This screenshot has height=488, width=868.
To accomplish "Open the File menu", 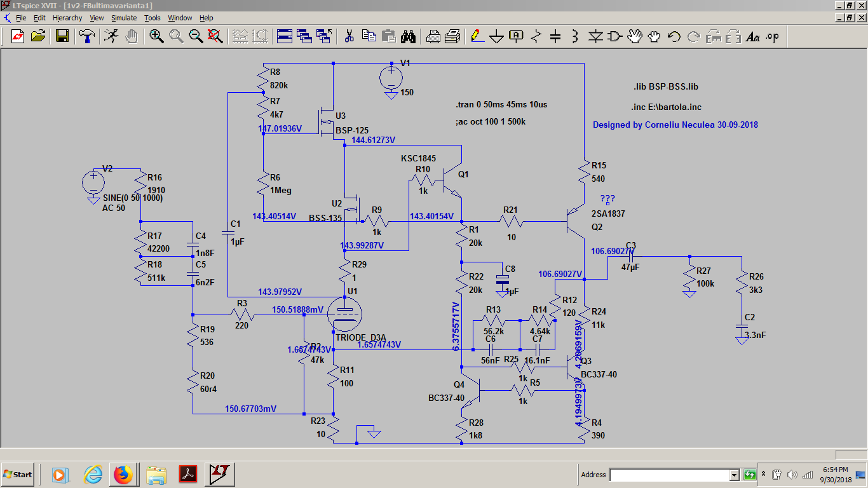I will point(21,18).
